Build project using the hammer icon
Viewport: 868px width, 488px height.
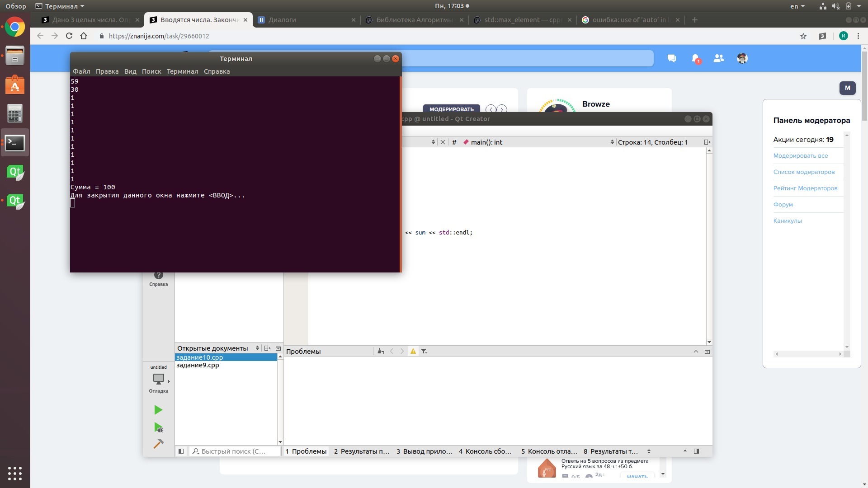(x=158, y=444)
